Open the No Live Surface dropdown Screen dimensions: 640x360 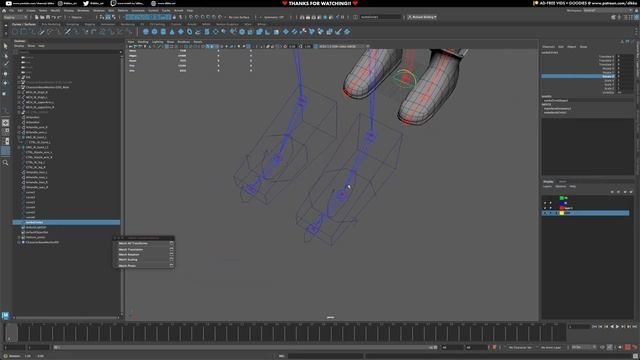point(239,17)
